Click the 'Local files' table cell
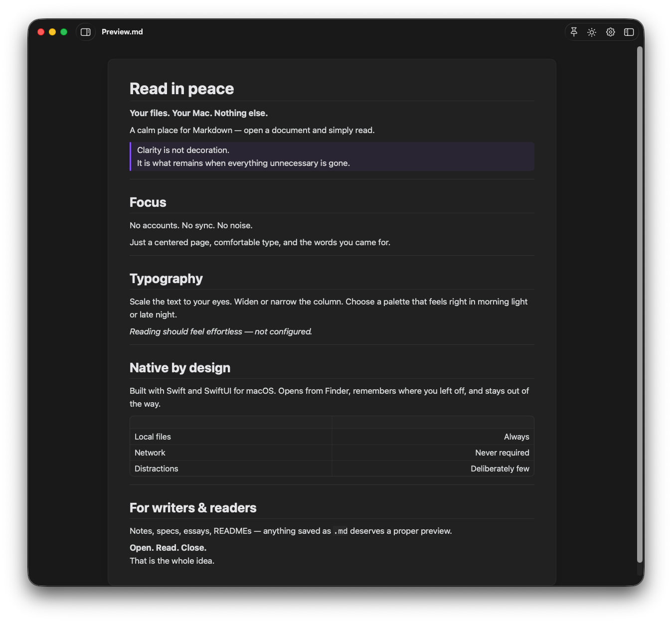672x623 pixels. (231, 437)
